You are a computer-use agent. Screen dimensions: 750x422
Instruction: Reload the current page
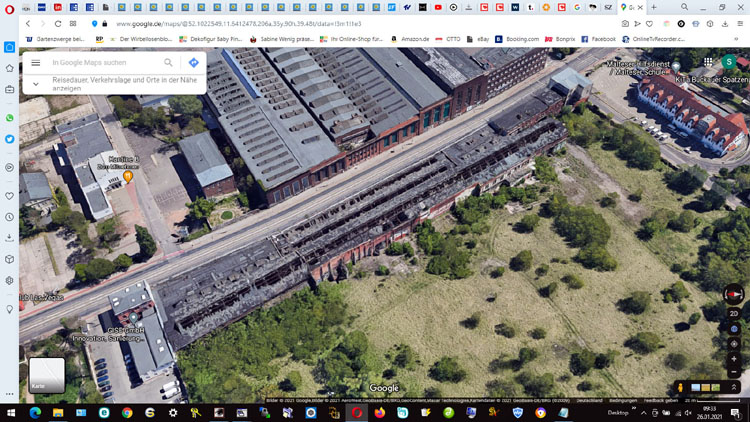pyautogui.click(x=58, y=23)
